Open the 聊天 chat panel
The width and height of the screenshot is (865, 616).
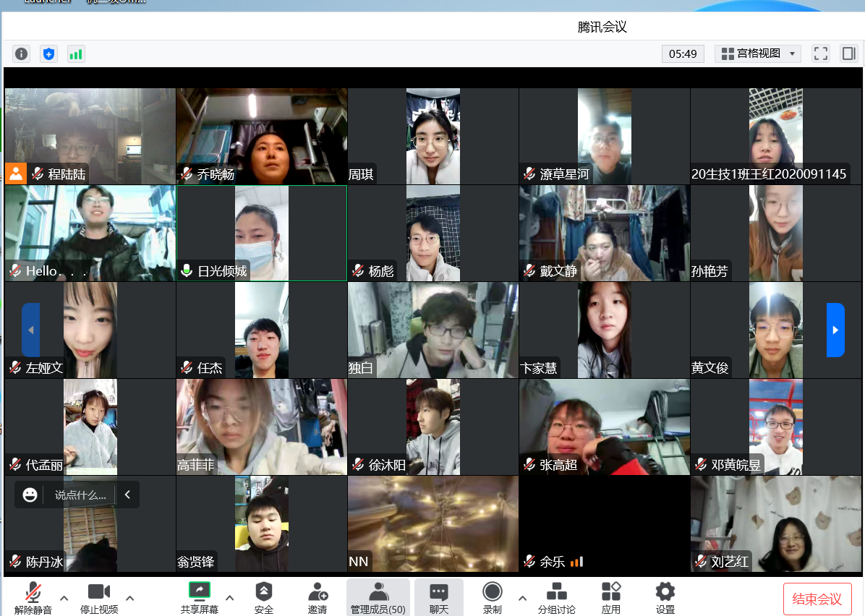click(439, 598)
